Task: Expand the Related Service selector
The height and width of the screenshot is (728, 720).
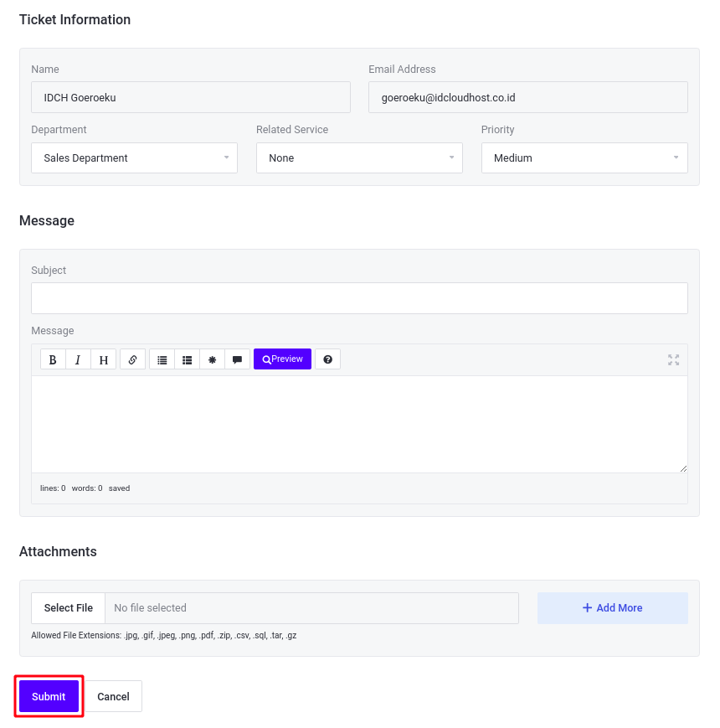Action: (359, 157)
